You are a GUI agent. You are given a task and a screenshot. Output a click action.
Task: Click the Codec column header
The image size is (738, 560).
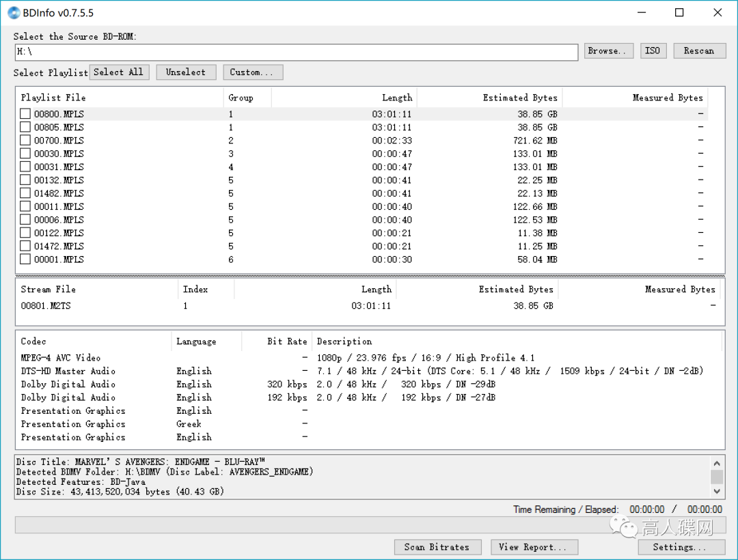click(94, 341)
